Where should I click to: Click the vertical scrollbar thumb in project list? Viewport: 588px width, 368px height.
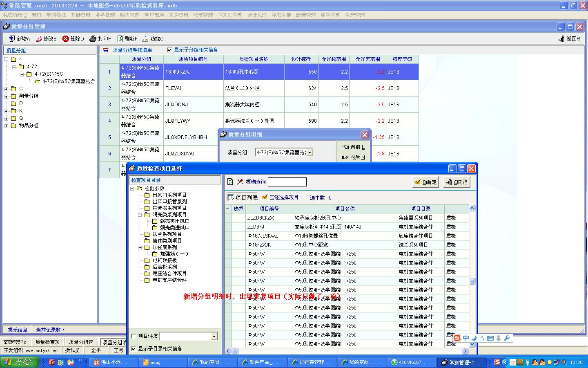coord(472,281)
